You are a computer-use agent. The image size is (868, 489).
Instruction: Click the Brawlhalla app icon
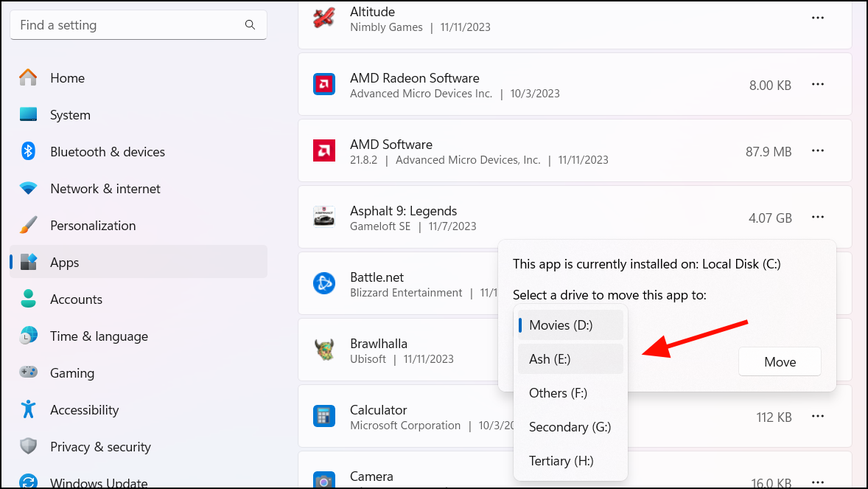[x=323, y=350]
